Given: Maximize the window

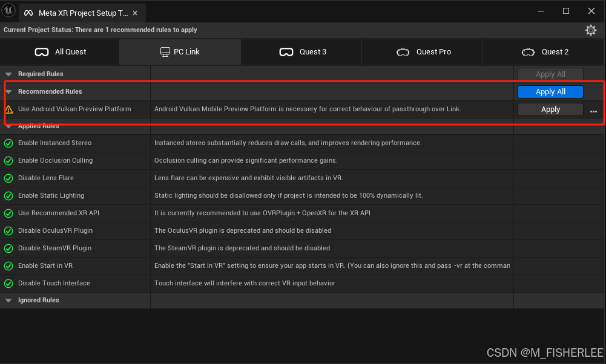Looking at the screenshot, I should 566,11.
